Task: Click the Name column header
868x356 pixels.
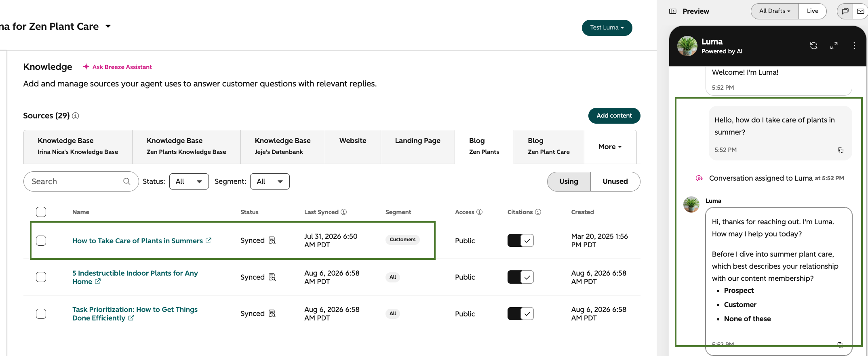Action: pos(81,212)
